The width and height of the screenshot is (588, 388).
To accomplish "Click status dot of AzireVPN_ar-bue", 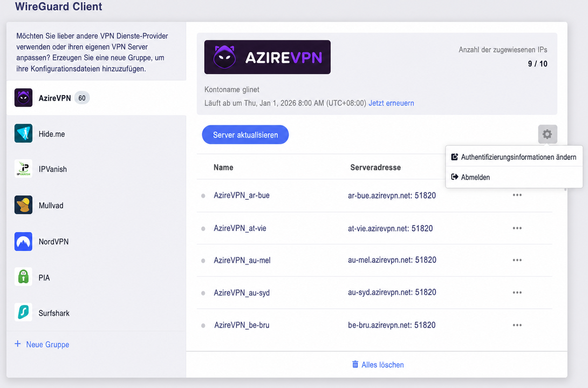I will pyautogui.click(x=203, y=196).
